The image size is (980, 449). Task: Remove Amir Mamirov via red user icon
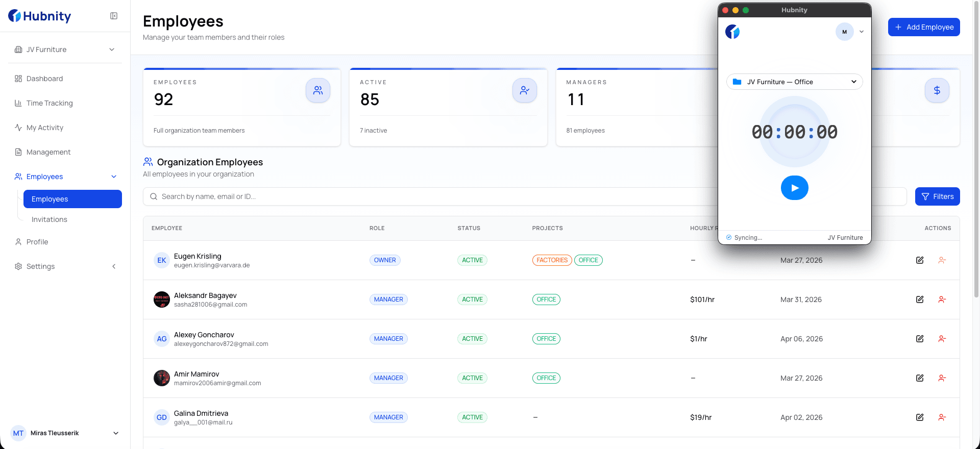[x=942, y=378]
